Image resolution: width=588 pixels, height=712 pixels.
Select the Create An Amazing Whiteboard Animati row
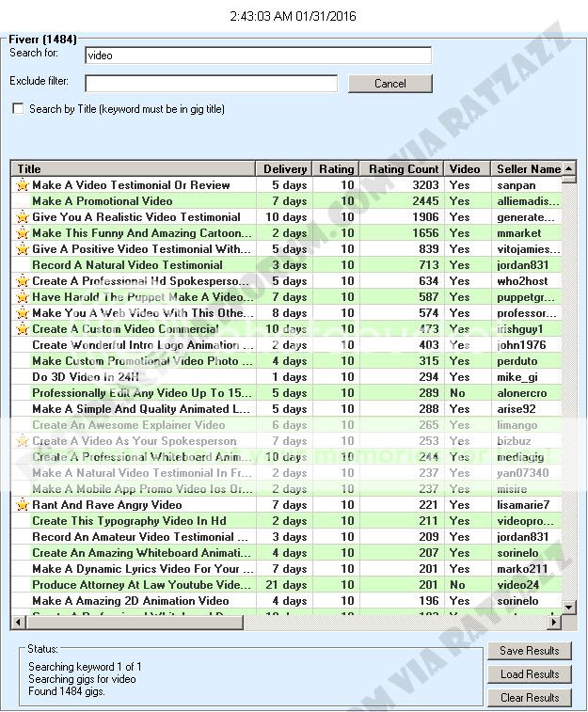pos(287,553)
